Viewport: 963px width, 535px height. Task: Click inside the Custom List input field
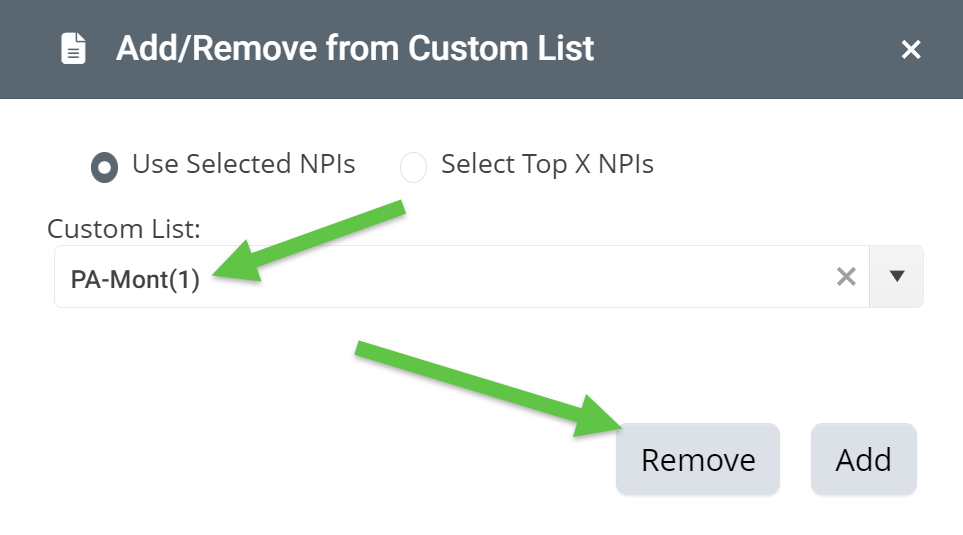click(500, 277)
